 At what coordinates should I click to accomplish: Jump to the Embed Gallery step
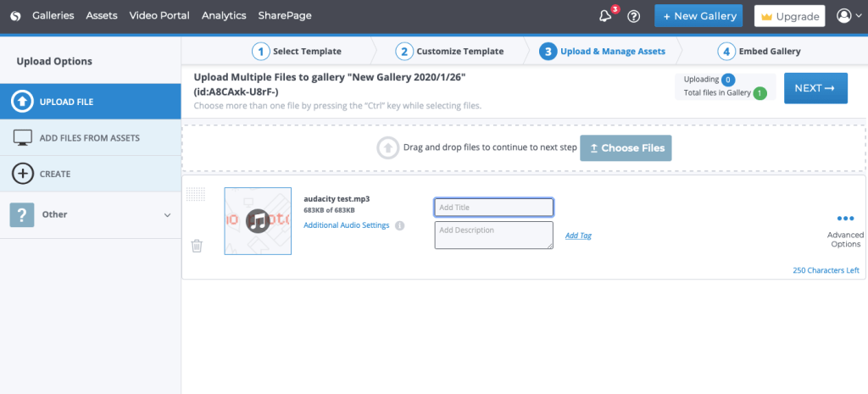759,51
